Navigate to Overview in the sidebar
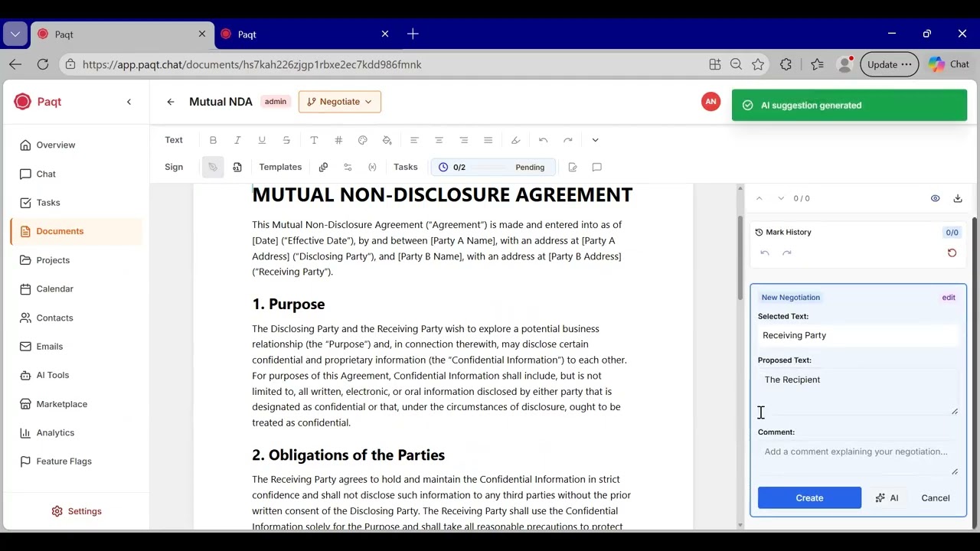Screen dimensions: 980x551 click(x=77, y=145)
